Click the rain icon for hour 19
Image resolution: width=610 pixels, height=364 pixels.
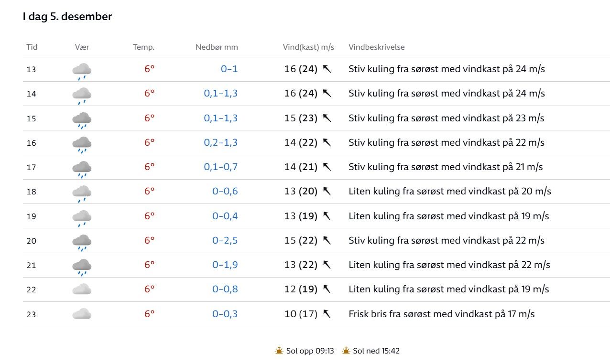(82, 217)
